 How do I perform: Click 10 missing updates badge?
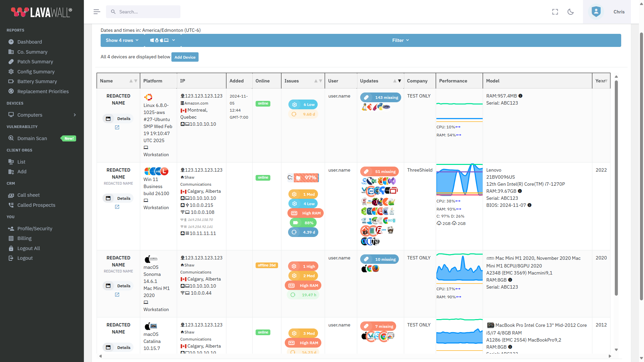(x=379, y=259)
